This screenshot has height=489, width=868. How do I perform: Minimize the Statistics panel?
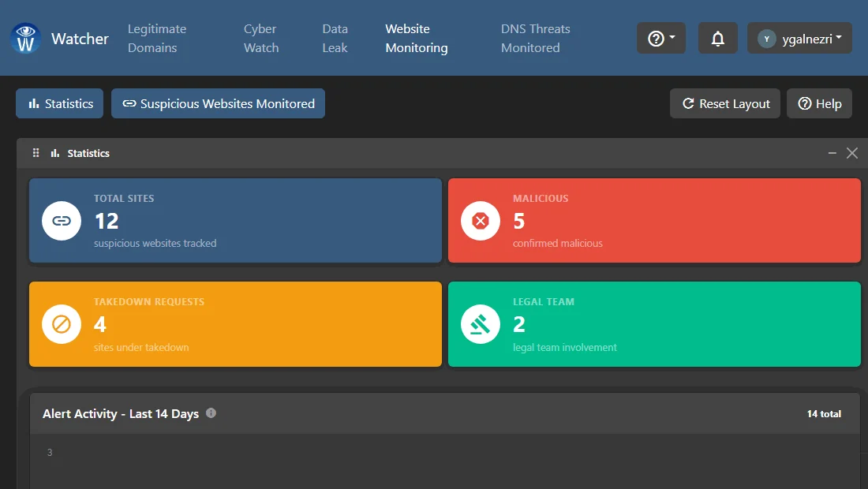click(x=832, y=153)
